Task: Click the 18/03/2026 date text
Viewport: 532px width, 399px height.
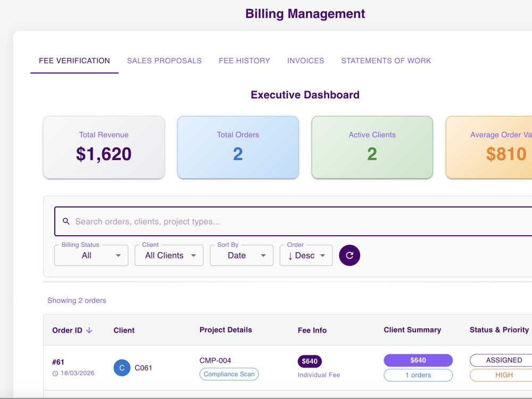Action: tap(77, 373)
